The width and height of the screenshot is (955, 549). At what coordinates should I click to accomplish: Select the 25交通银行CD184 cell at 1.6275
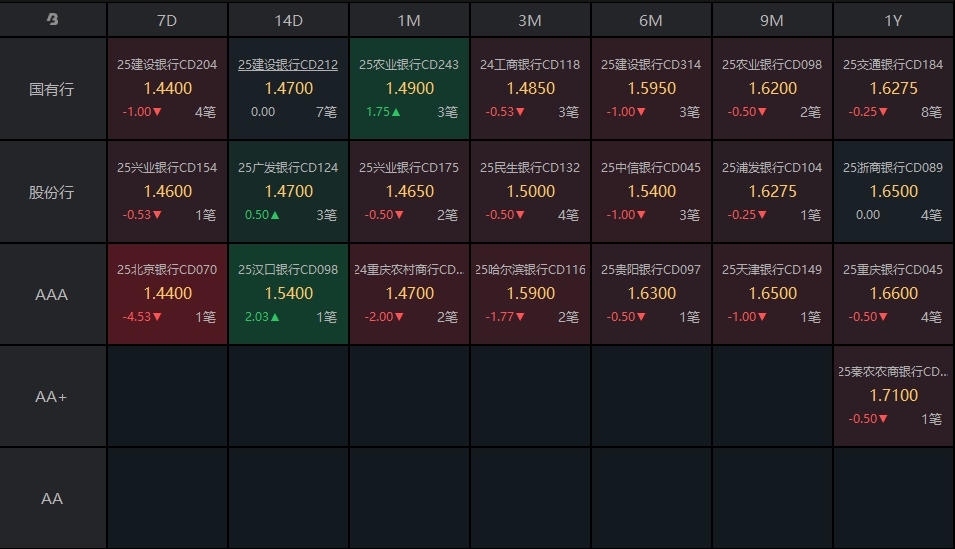[x=893, y=89]
